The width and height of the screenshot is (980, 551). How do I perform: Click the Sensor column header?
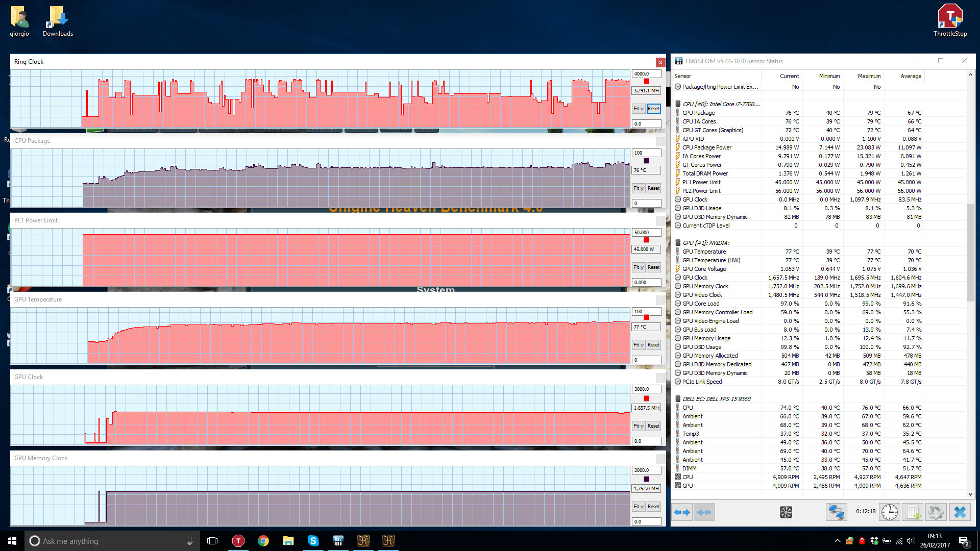pos(717,76)
